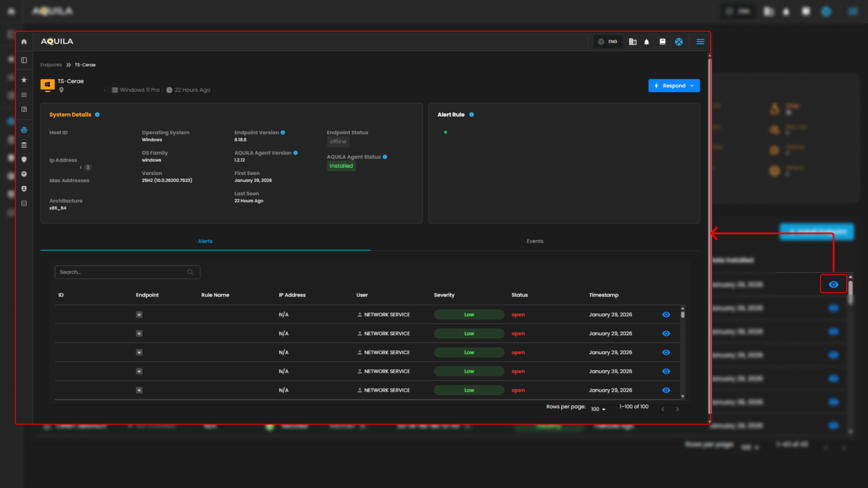Click eye icon on the third alert row

click(666, 353)
